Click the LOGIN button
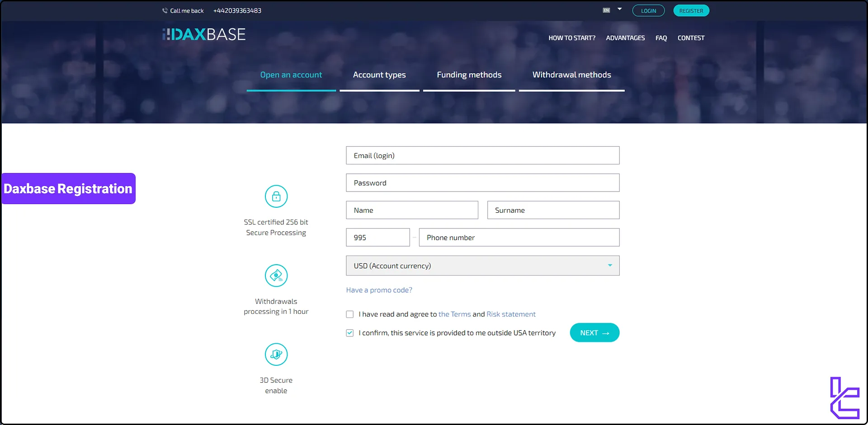Image resolution: width=868 pixels, height=425 pixels. [648, 11]
